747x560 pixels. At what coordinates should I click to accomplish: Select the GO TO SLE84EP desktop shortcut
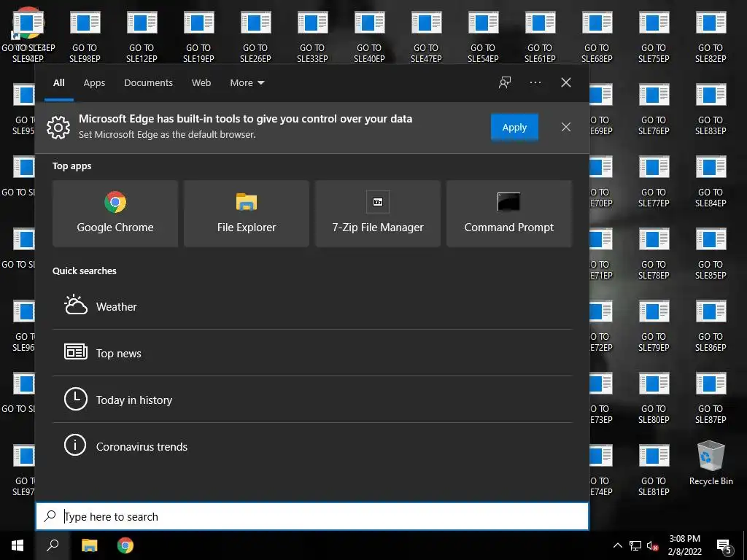coord(711,182)
